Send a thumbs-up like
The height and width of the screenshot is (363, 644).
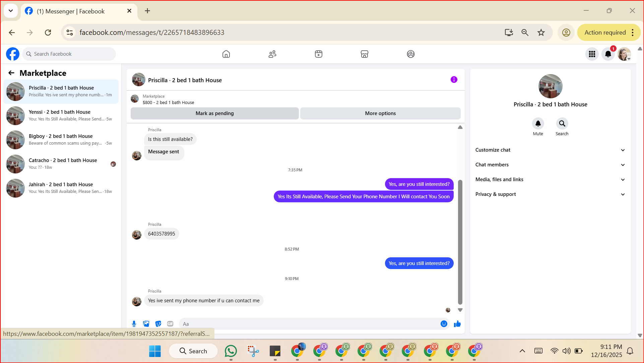[x=457, y=324]
